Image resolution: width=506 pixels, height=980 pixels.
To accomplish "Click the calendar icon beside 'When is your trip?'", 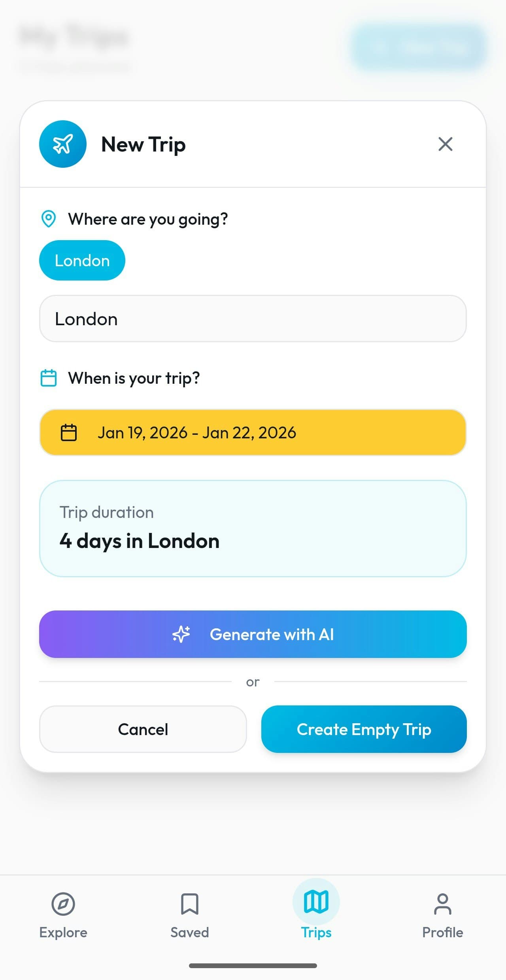I will [x=49, y=378].
